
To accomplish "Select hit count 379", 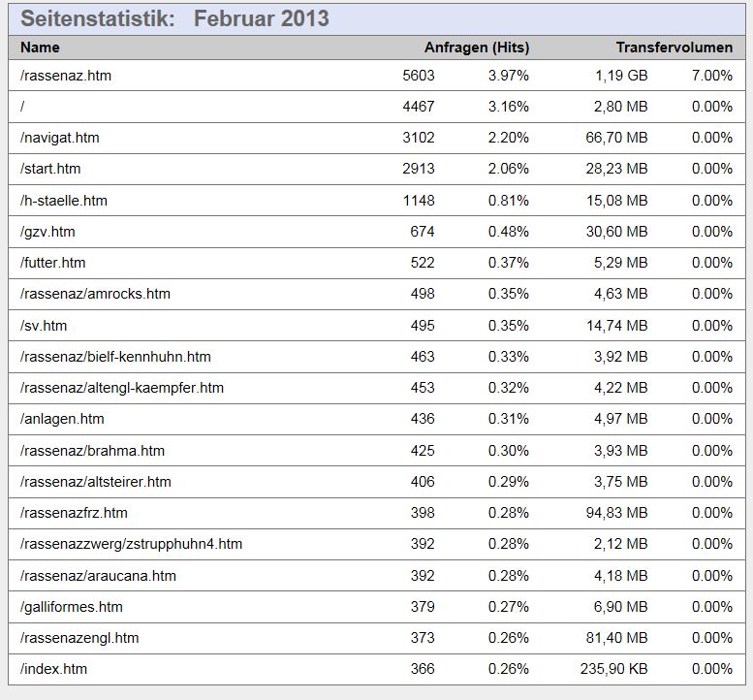I will click(423, 607).
